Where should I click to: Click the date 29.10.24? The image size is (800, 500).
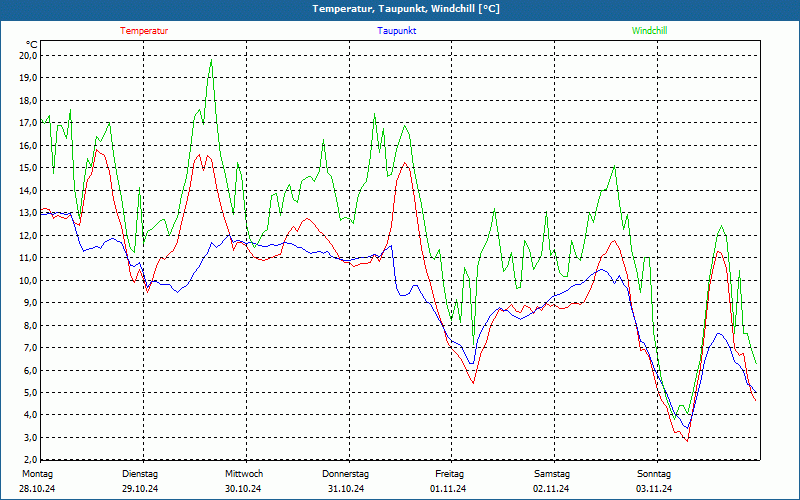click(x=140, y=489)
